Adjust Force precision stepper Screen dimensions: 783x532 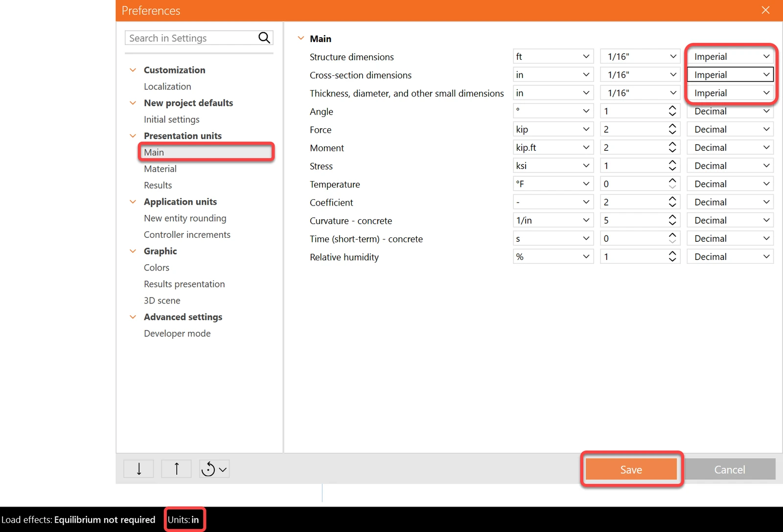tap(672, 129)
